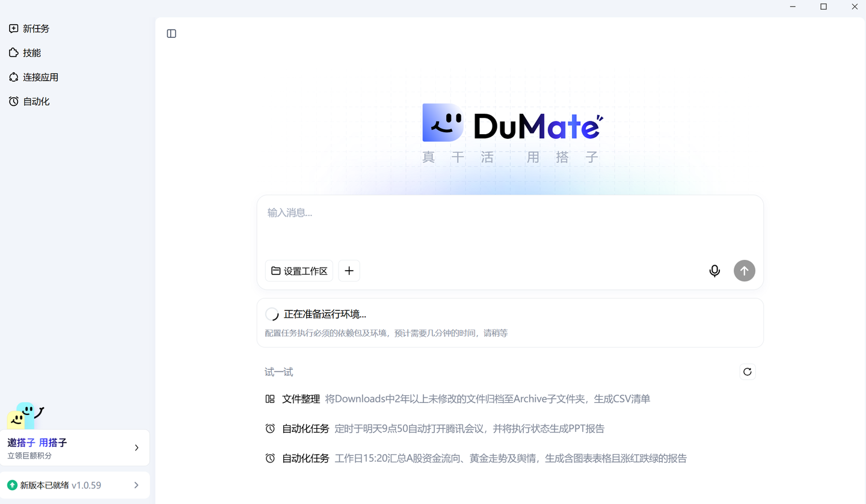
Task: Click the 新任务 plus icon
Action: [x=13, y=28]
